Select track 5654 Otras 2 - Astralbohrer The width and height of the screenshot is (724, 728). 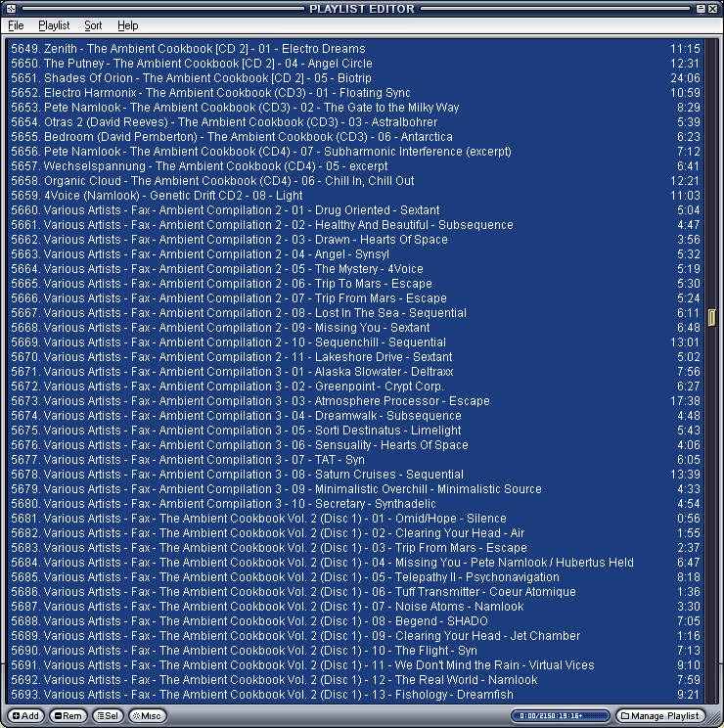pos(355,122)
